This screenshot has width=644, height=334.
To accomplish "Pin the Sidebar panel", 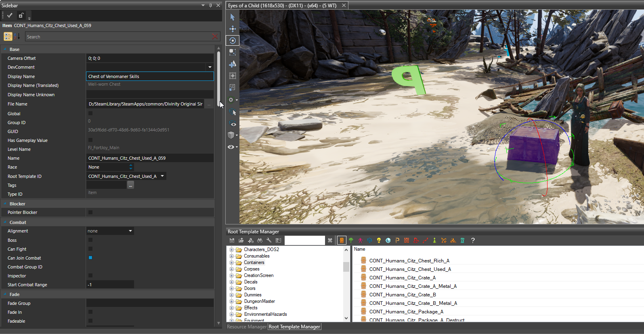I will click(x=210, y=5).
